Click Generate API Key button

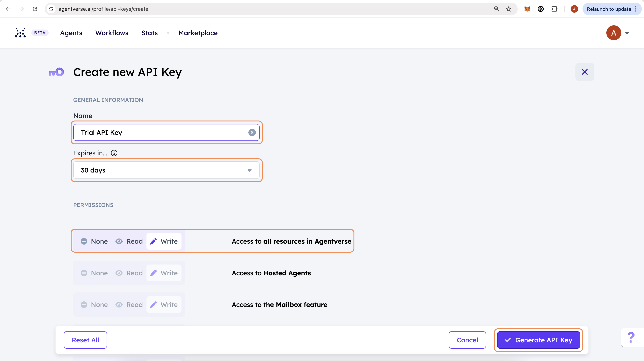[x=539, y=340]
